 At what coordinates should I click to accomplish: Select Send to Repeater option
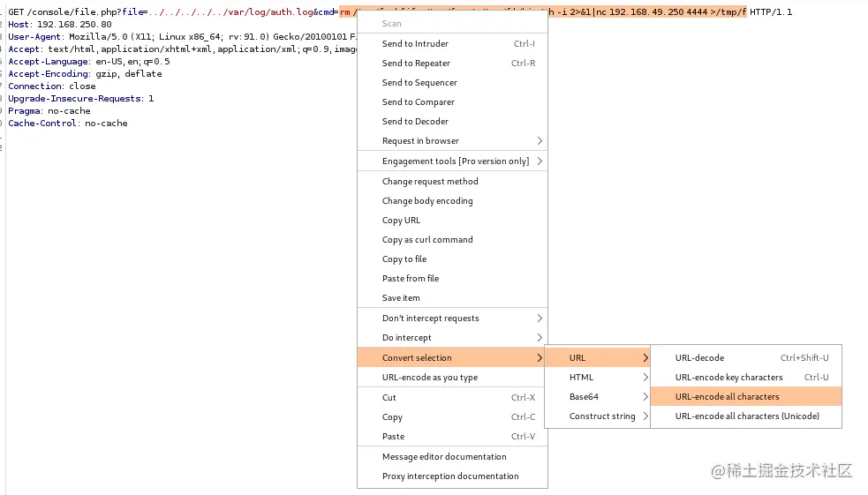tap(452, 63)
